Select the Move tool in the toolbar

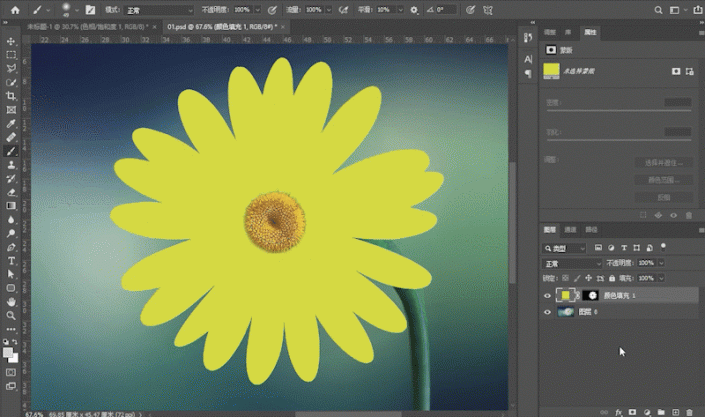11,41
